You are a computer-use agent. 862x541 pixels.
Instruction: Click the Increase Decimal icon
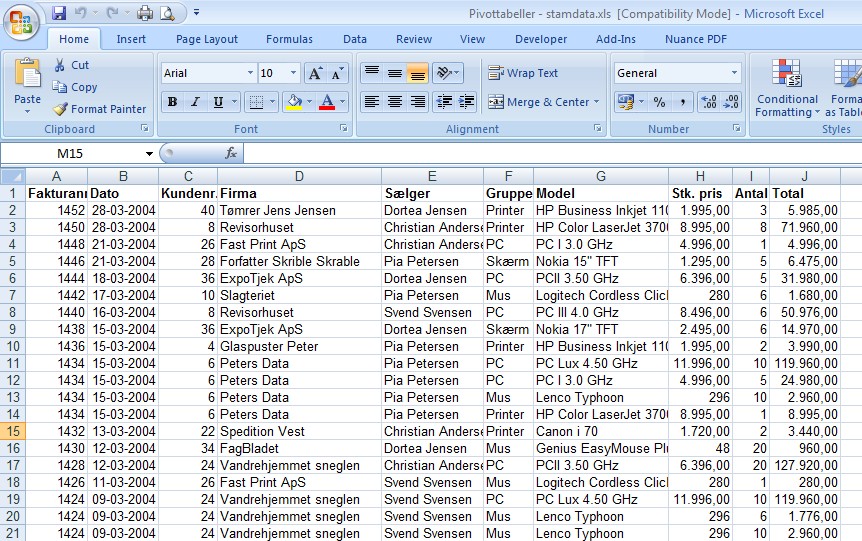coord(709,102)
